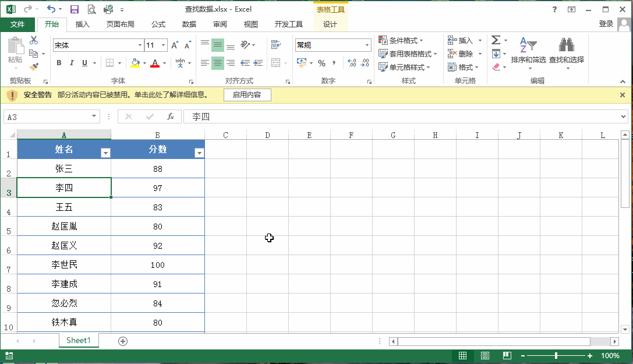
Task: Toggle center horizontal alignment
Action: (x=217, y=63)
